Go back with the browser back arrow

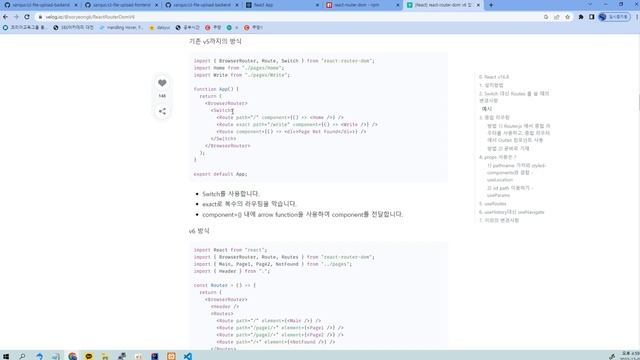click(x=5, y=17)
